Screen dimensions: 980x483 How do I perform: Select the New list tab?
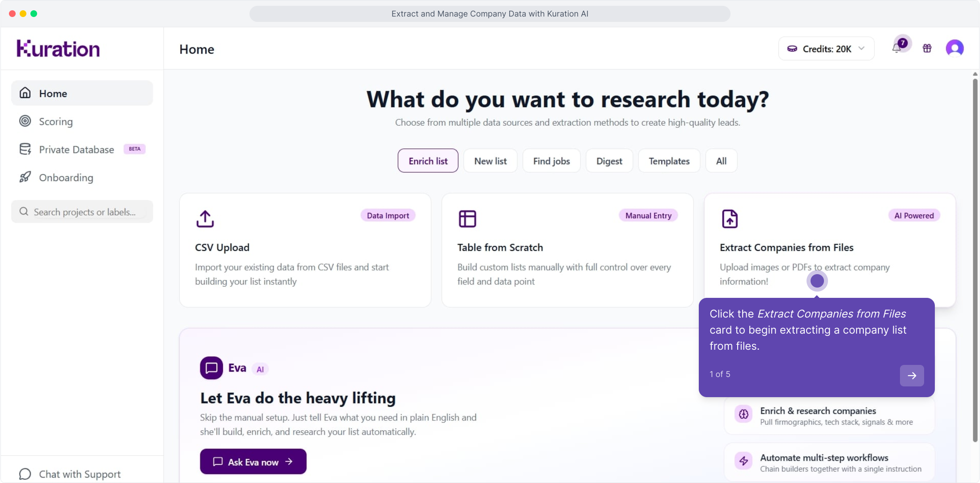pyautogui.click(x=490, y=161)
